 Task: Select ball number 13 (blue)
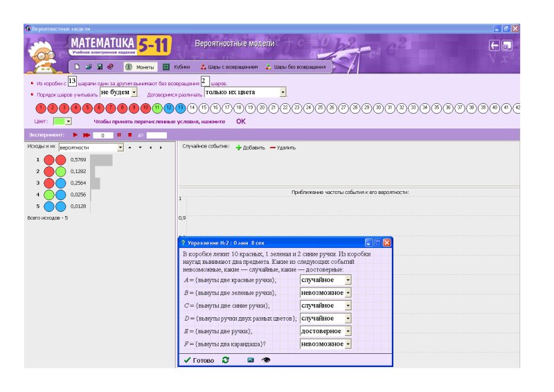pyautogui.click(x=180, y=108)
